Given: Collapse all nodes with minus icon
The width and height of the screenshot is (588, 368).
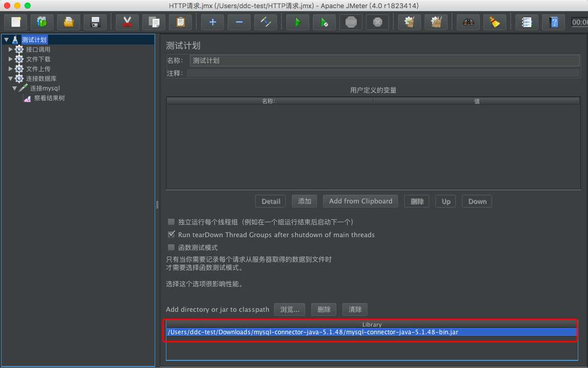Looking at the screenshot, I should (x=239, y=22).
